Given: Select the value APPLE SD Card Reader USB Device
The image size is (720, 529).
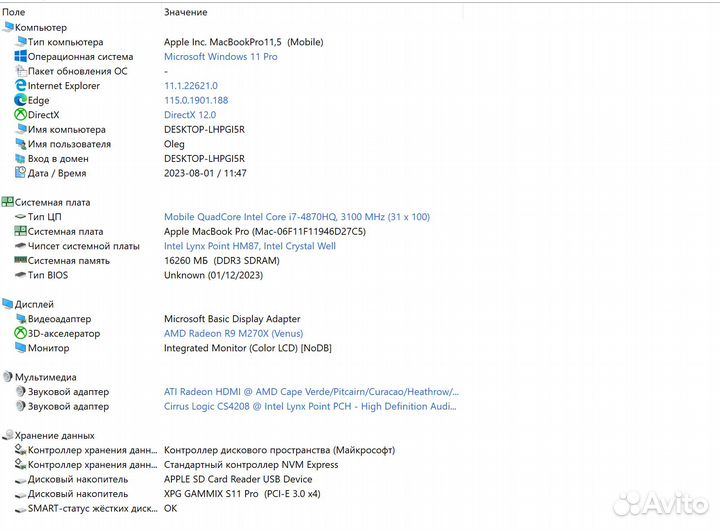Looking at the screenshot, I should click(238, 479).
